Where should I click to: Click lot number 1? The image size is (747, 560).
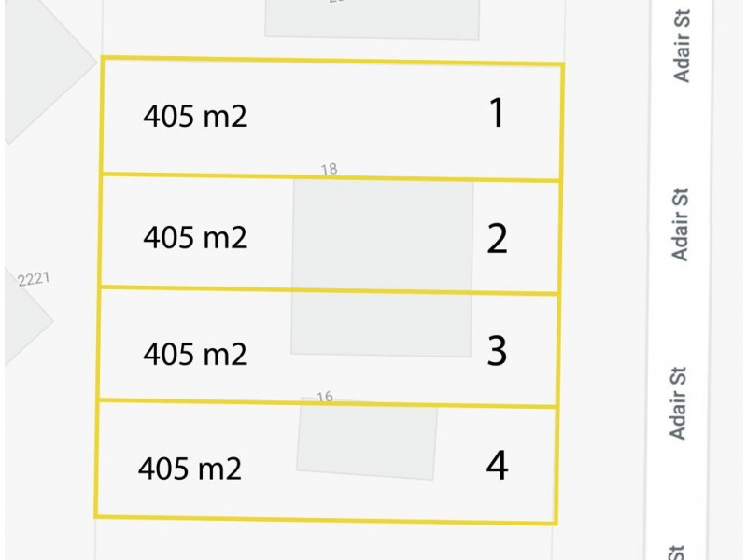point(497,114)
